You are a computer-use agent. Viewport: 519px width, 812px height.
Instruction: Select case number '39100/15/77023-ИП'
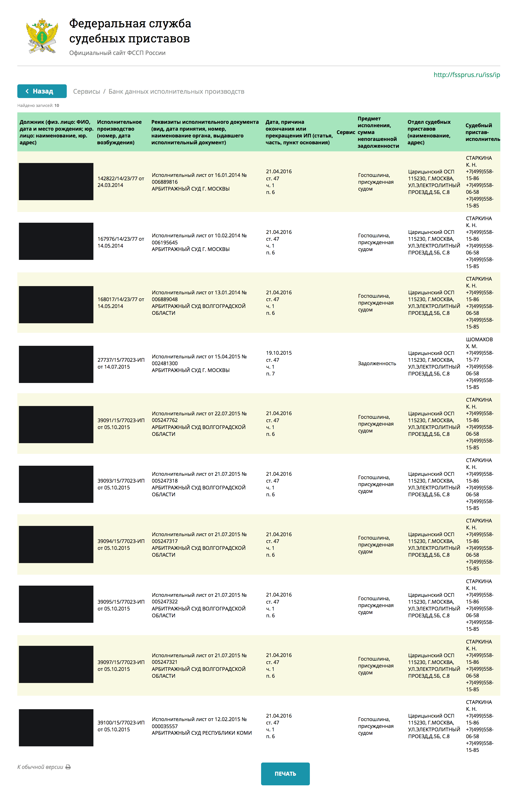coord(121,726)
